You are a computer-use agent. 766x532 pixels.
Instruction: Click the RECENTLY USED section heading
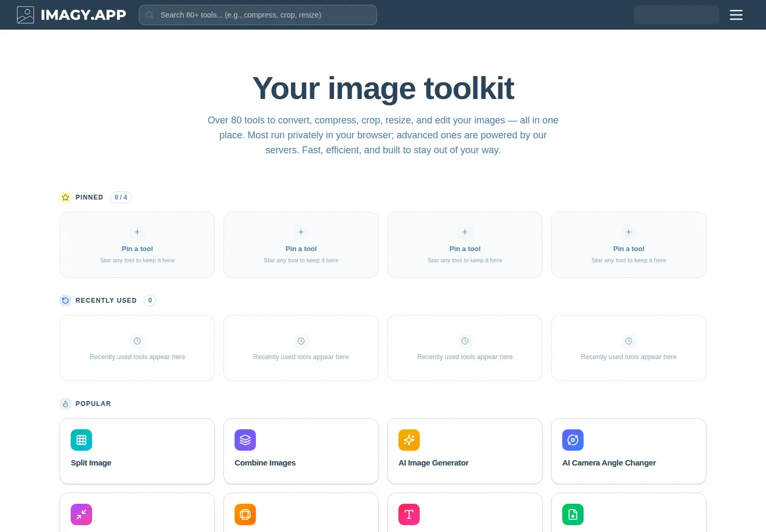click(x=106, y=301)
